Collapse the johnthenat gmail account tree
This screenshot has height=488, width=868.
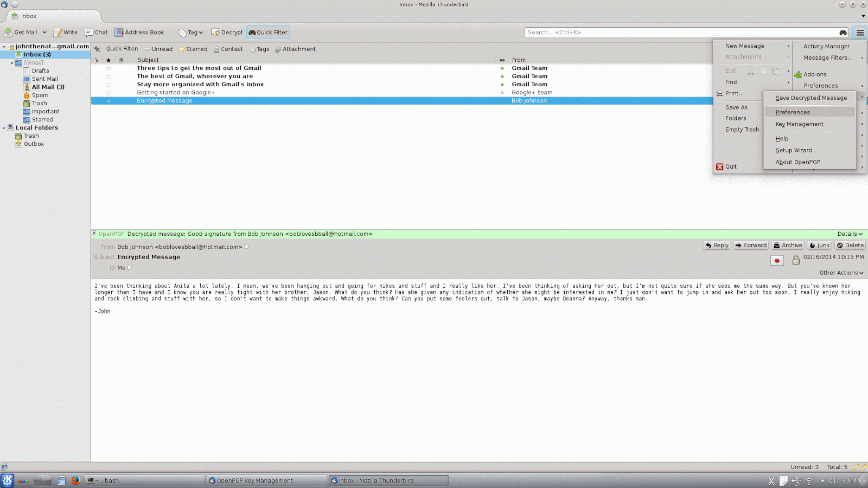click(4, 47)
